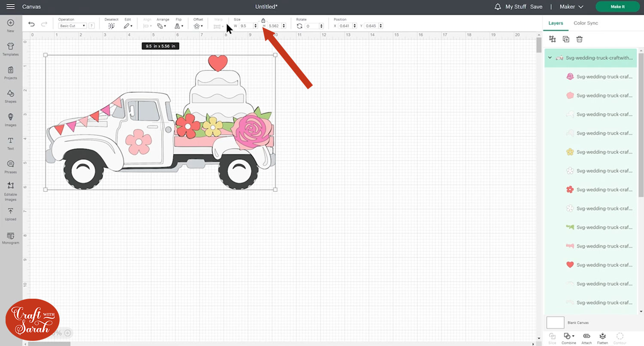Select the Shapes tool

[11, 96]
